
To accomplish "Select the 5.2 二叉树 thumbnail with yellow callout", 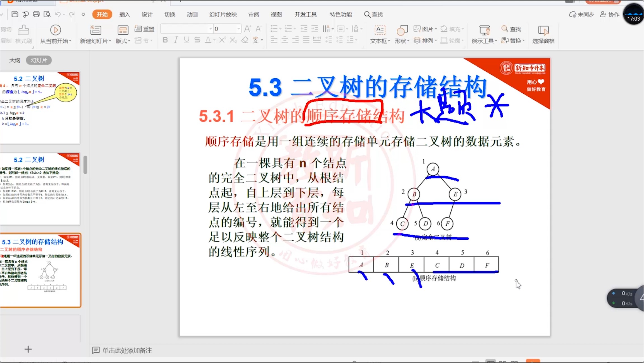I will coord(40,108).
